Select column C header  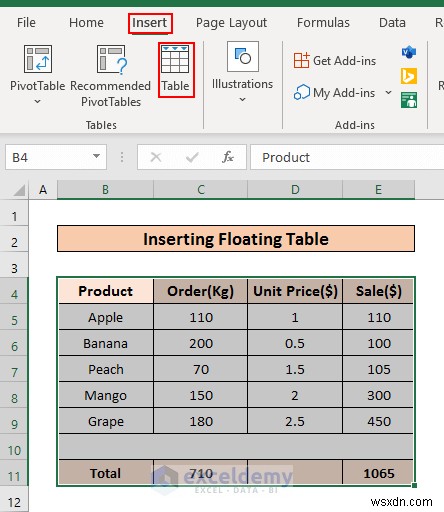(201, 190)
